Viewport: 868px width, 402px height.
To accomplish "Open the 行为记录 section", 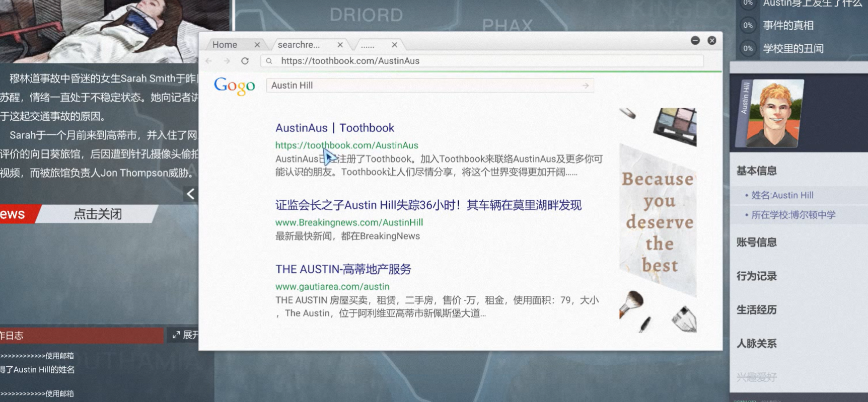I will point(757,276).
